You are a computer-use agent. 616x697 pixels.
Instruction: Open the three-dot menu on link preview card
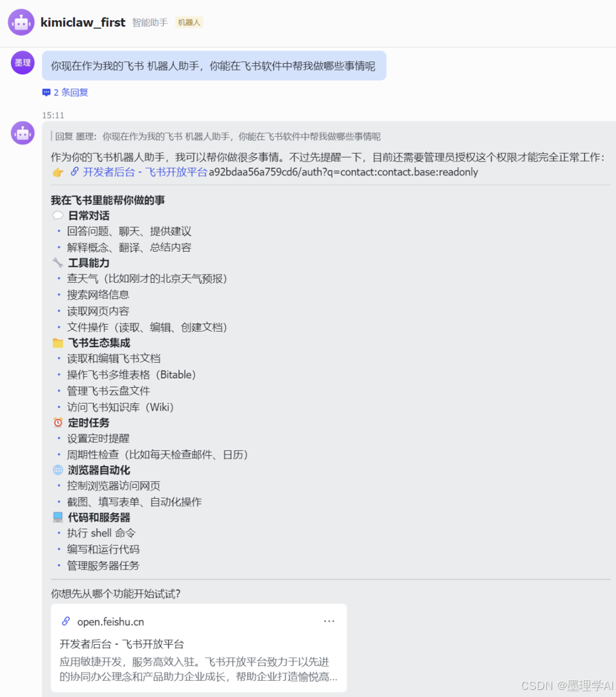[329, 621]
